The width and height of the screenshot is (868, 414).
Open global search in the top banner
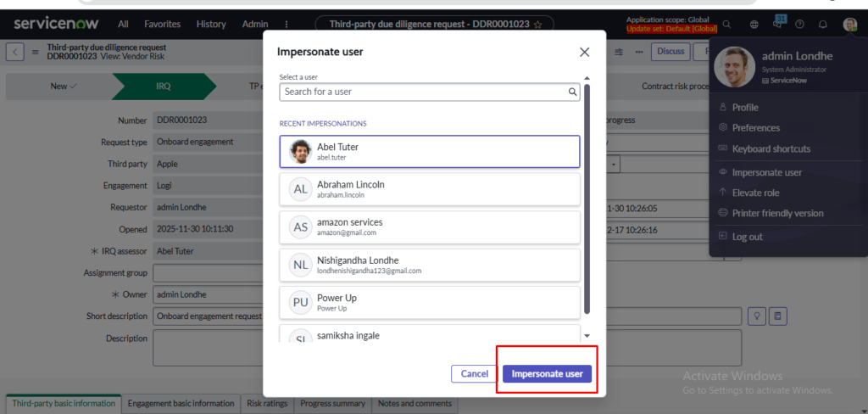point(727,25)
